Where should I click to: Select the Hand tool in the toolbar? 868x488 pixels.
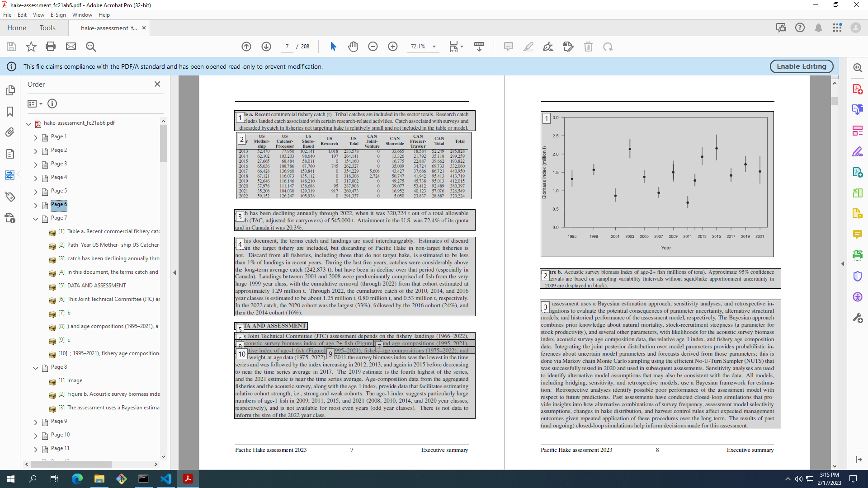(353, 47)
